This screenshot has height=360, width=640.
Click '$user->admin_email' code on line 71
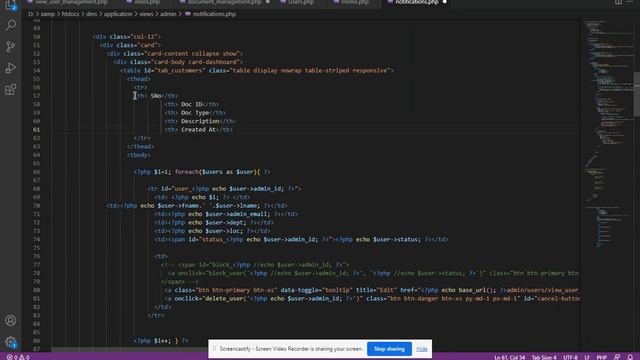click(236, 214)
